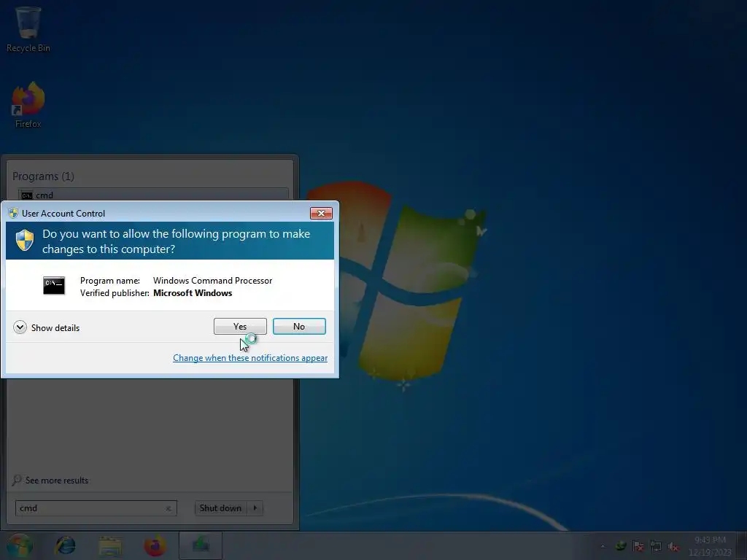Image resolution: width=747 pixels, height=560 pixels.
Task: Click the shield icon in dialog title bar
Action: point(13,213)
